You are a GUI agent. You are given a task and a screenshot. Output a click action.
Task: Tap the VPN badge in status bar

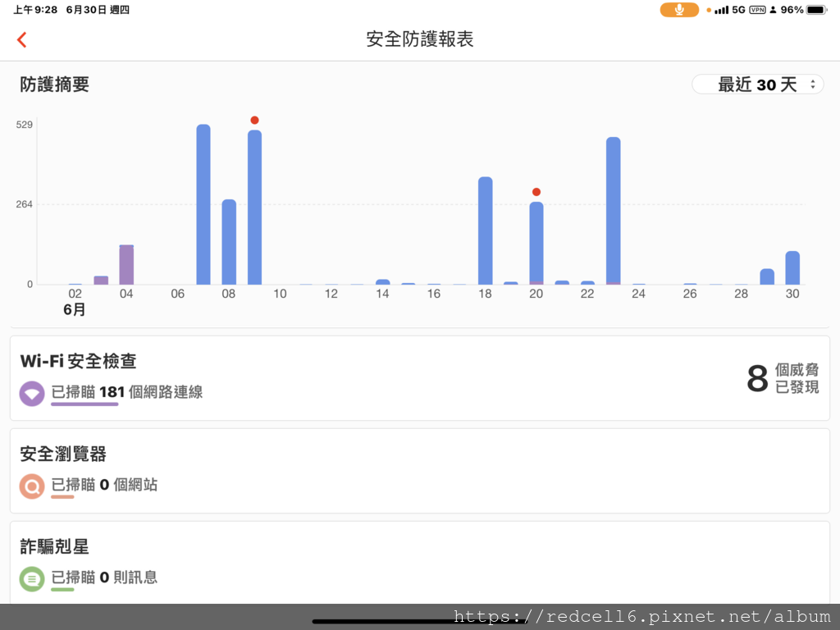[x=757, y=10]
